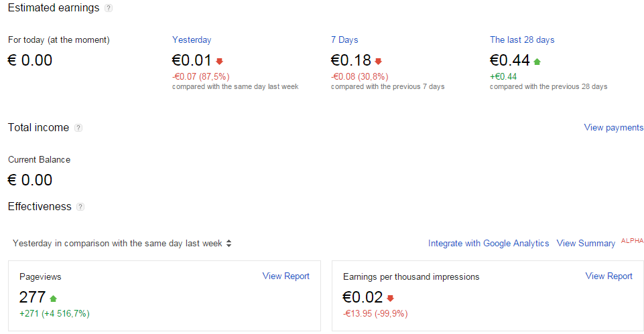
Task: Open the Yesterday earnings link
Action: [192, 40]
